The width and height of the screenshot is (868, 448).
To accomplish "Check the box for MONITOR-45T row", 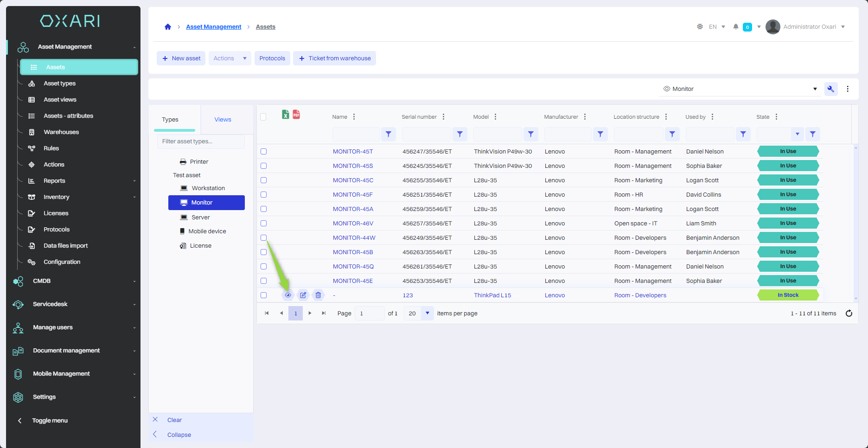I will coord(264,152).
